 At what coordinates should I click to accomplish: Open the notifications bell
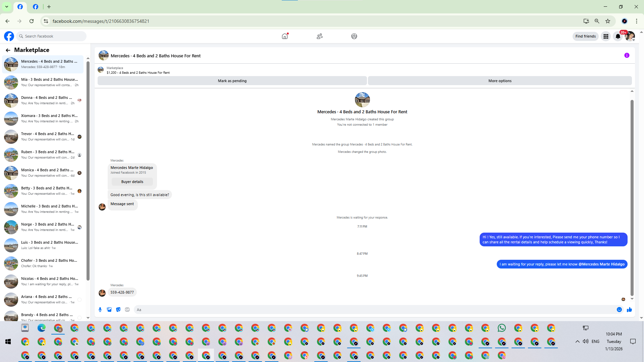click(x=618, y=36)
